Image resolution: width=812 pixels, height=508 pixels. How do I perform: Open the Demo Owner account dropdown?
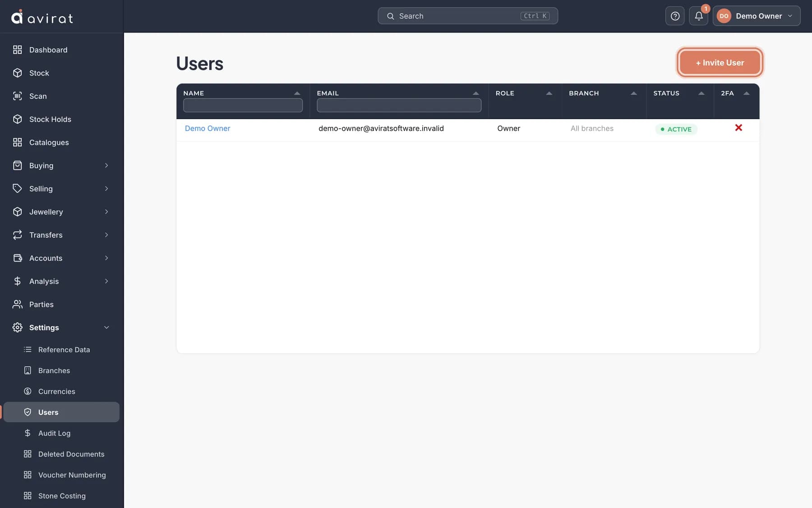(x=757, y=16)
